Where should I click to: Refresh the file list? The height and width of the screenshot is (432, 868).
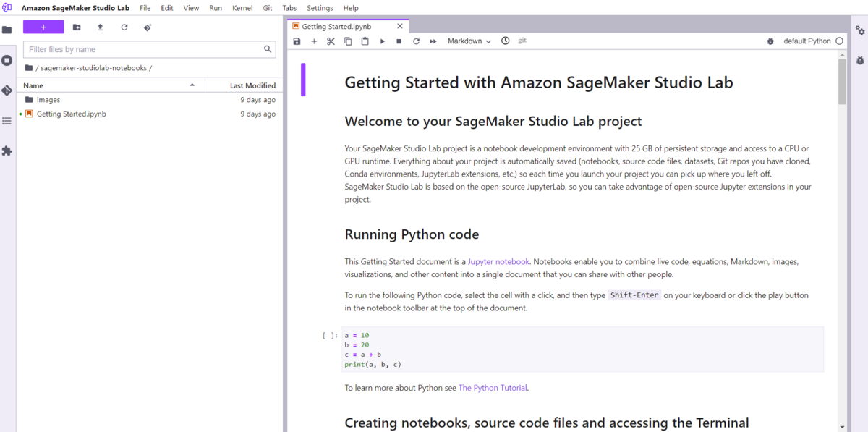click(124, 27)
